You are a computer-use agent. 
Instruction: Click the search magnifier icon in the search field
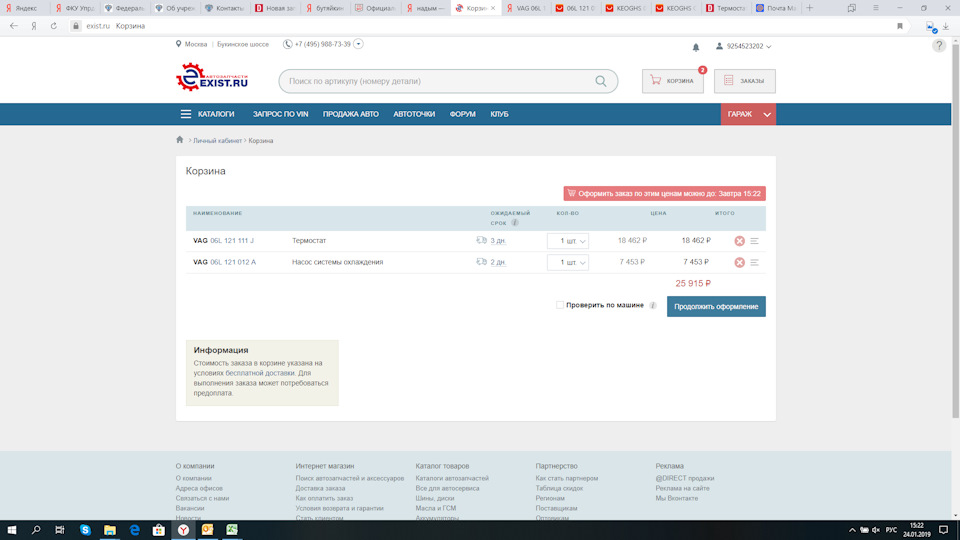click(601, 81)
